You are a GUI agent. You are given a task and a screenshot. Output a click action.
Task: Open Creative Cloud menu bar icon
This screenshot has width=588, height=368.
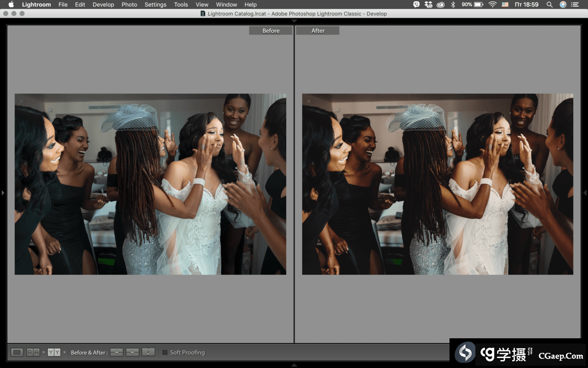click(x=441, y=4)
